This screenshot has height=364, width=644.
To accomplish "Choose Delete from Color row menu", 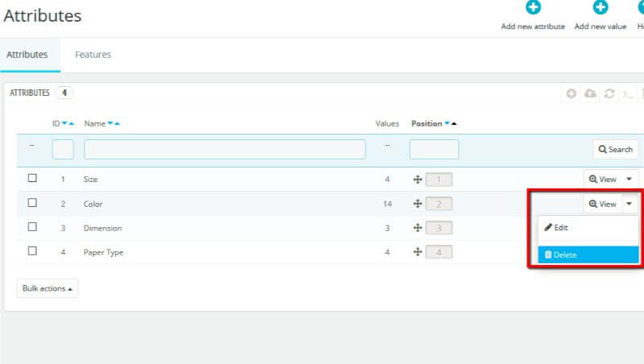I will coord(588,254).
